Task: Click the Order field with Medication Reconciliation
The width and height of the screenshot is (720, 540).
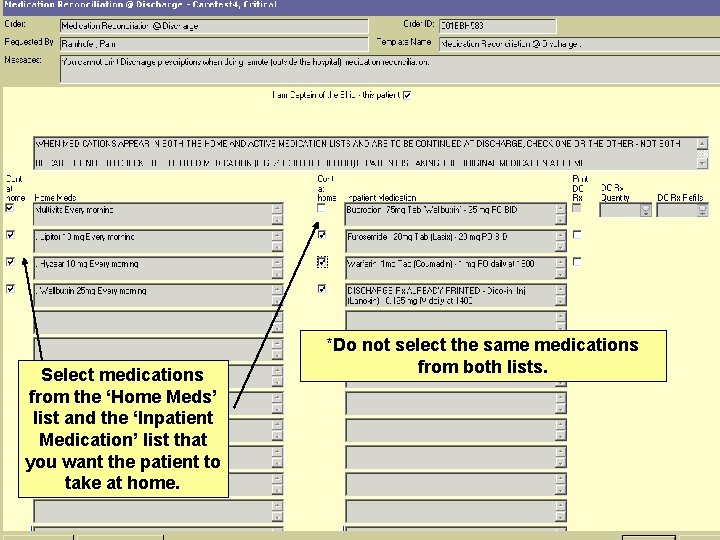Action: pyautogui.click(x=214, y=26)
